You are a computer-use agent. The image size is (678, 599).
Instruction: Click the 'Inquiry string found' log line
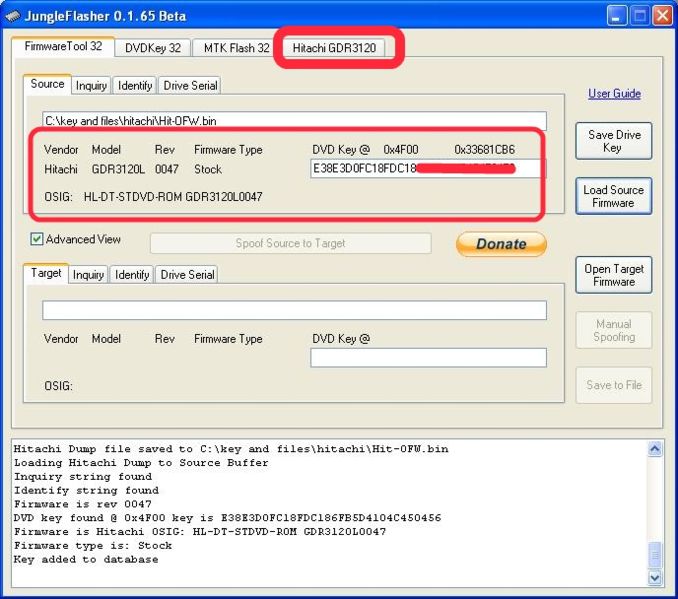[83, 476]
